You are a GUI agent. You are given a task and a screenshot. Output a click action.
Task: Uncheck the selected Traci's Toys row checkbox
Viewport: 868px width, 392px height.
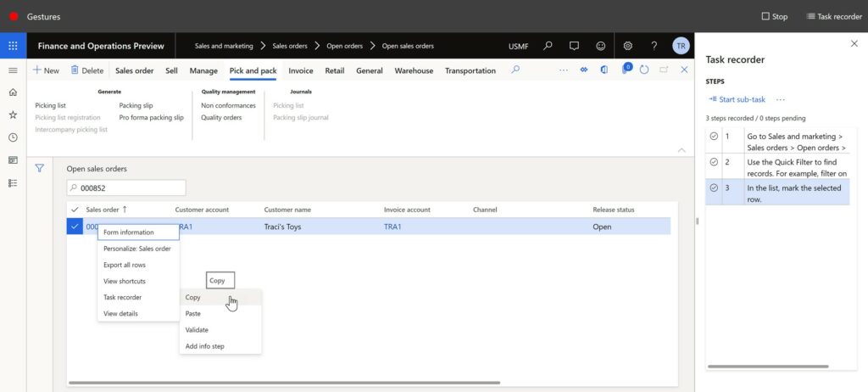point(75,227)
